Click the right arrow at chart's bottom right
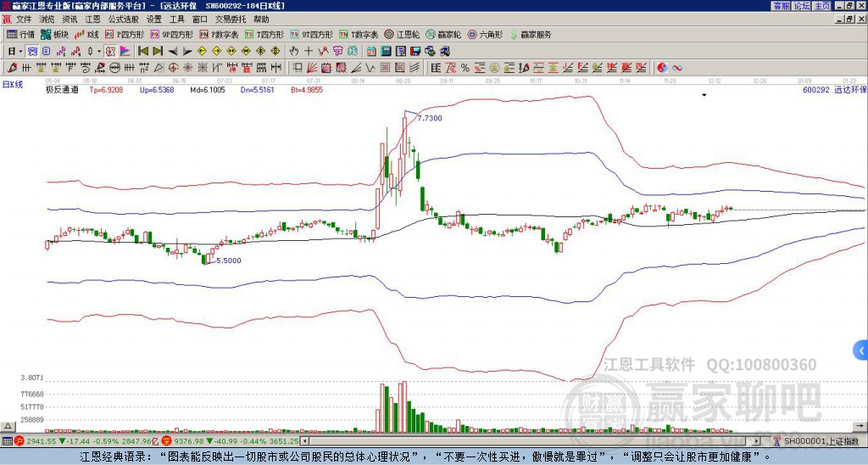 coord(860,426)
